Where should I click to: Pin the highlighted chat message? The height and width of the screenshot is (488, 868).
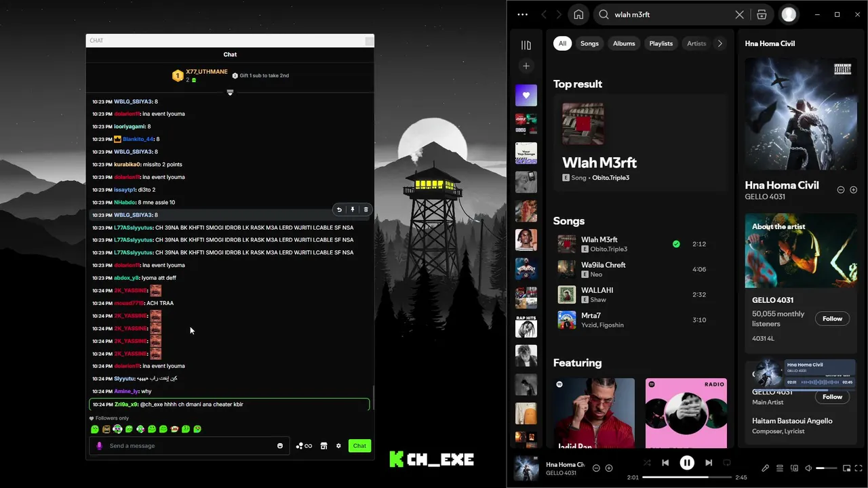tap(353, 209)
